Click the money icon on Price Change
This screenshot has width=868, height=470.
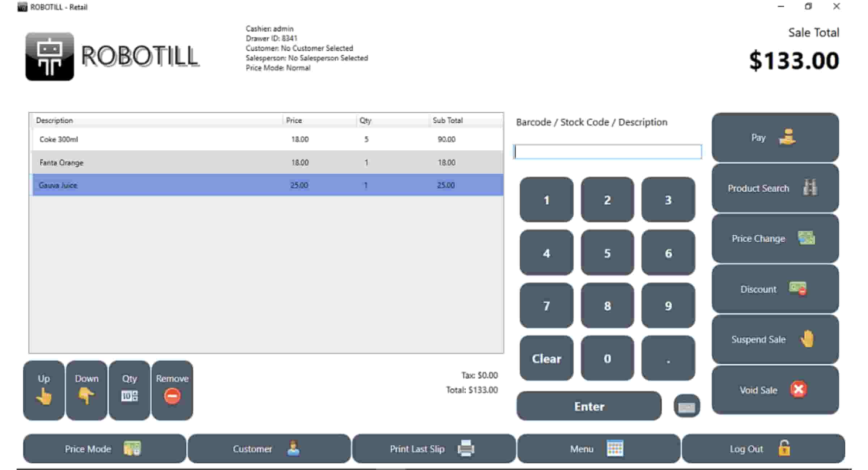coord(807,238)
